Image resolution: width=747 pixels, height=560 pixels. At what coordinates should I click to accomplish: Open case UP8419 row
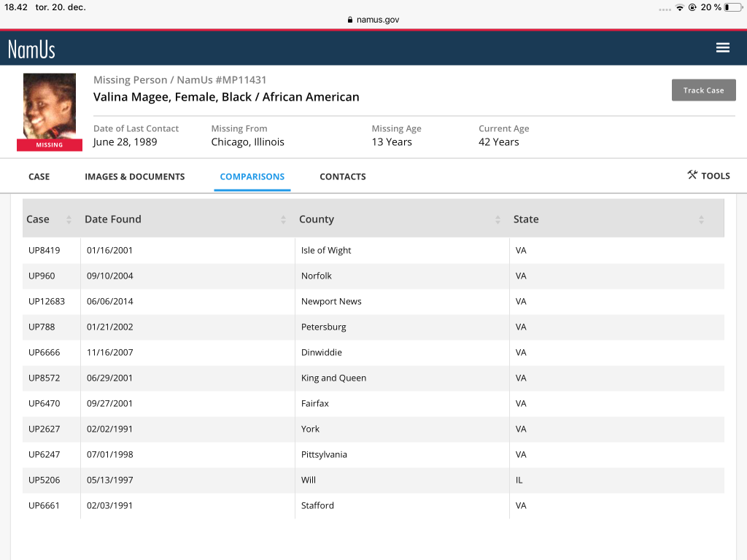point(44,250)
